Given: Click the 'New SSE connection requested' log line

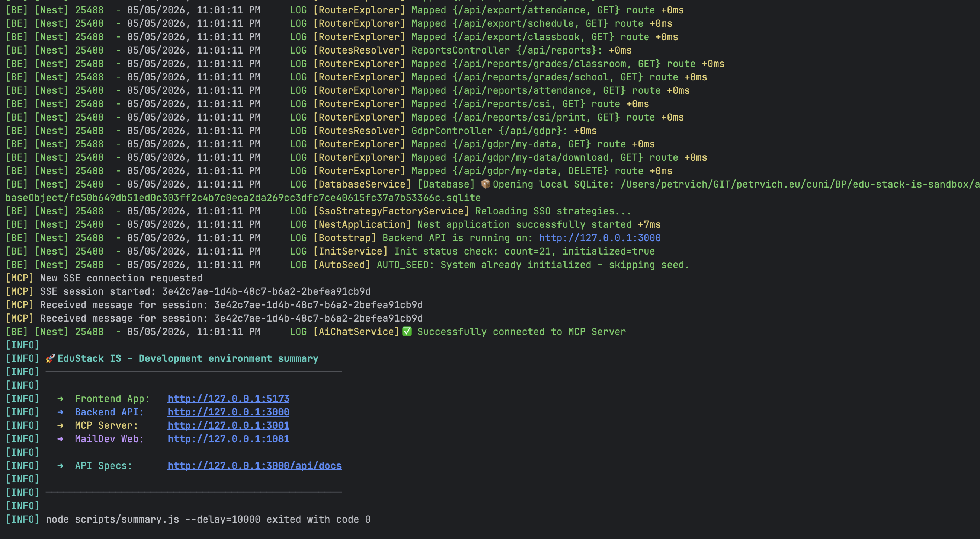Looking at the screenshot, I should click(x=121, y=278).
